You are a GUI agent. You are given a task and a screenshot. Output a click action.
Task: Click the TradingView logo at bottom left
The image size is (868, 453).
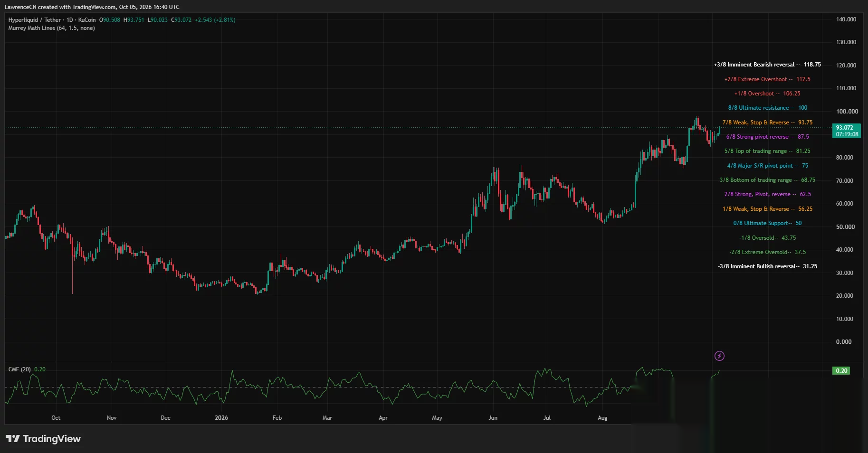pos(43,439)
